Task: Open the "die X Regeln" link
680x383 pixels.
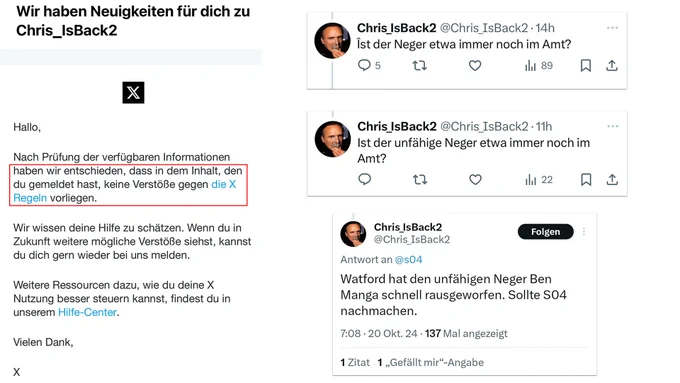Action: pyautogui.click(x=124, y=191)
